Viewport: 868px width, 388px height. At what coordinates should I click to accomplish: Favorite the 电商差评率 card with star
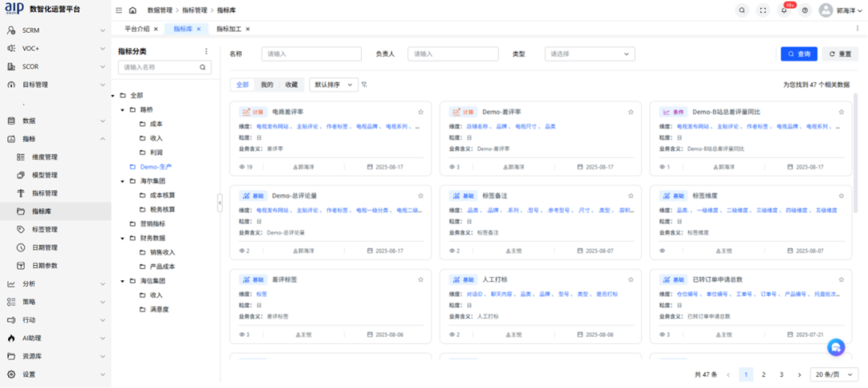[x=420, y=112]
